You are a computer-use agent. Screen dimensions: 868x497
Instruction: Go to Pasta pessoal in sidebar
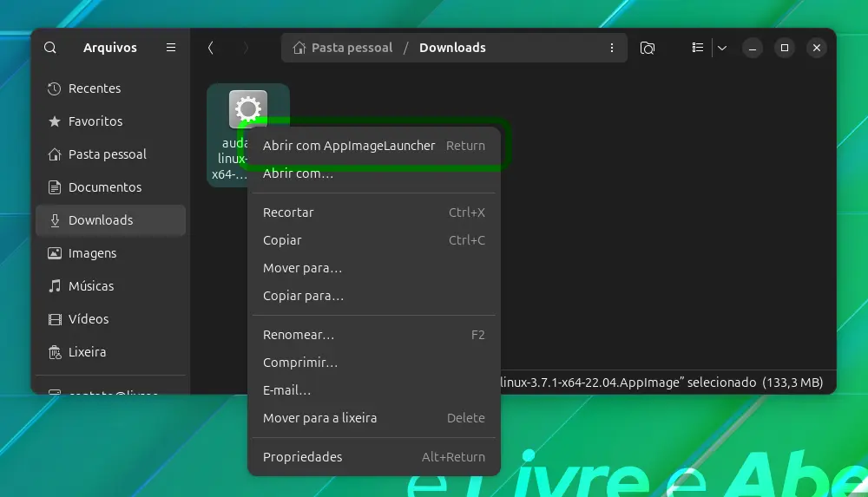click(x=111, y=154)
